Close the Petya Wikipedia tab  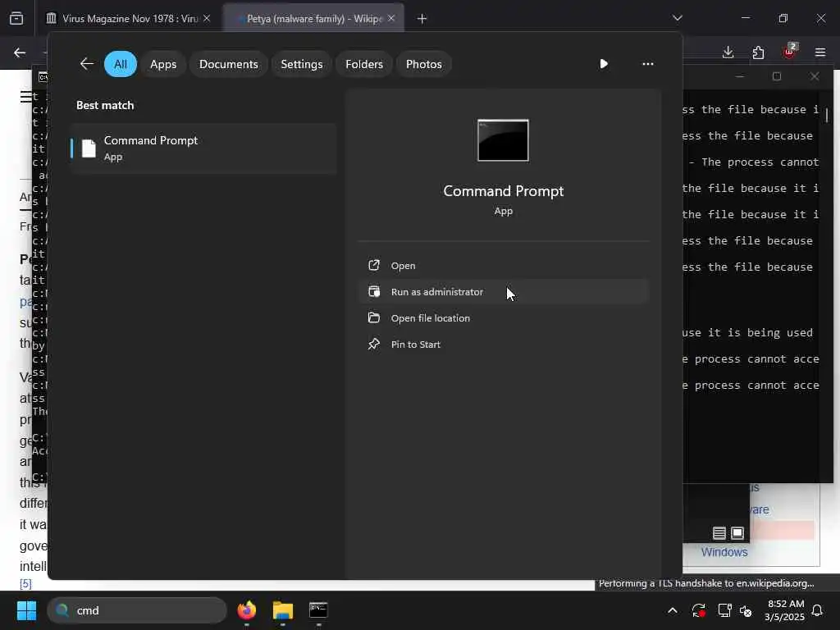pos(391,18)
